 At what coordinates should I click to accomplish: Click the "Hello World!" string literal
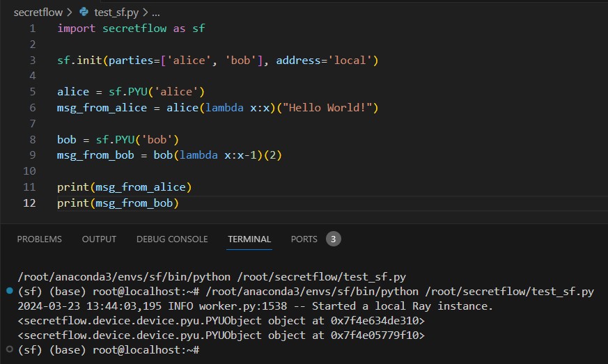pyautogui.click(x=327, y=108)
